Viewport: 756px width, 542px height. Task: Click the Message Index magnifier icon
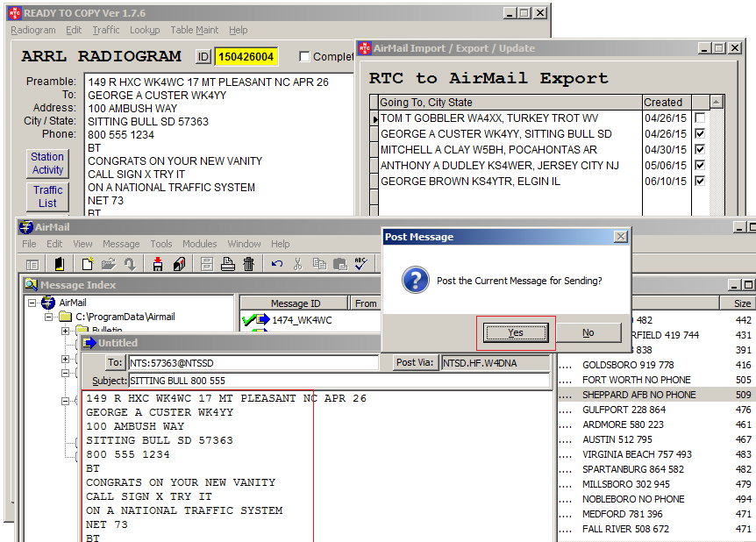32,285
